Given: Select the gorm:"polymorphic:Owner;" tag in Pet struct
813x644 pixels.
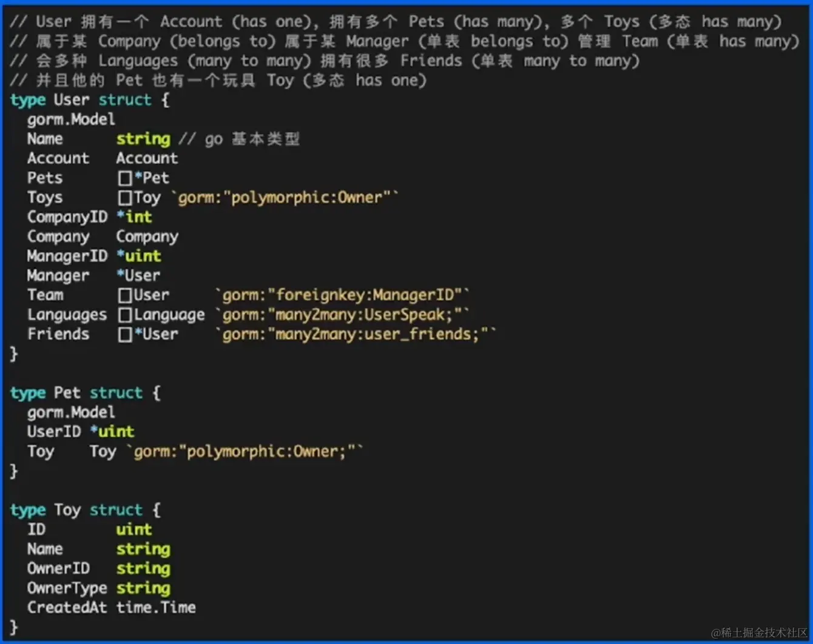Looking at the screenshot, I should click(x=245, y=451).
